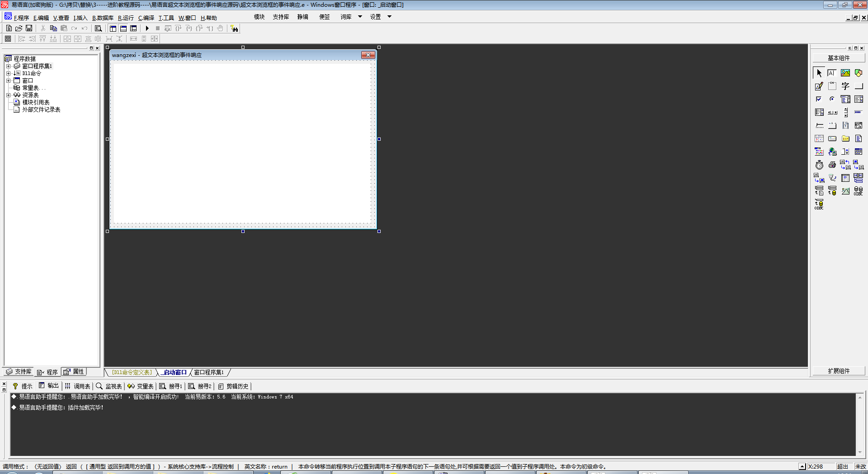This screenshot has width=868, height=474.
Task: Switch to the 支持库 tab in the left panel
Action: pos(19,371)
